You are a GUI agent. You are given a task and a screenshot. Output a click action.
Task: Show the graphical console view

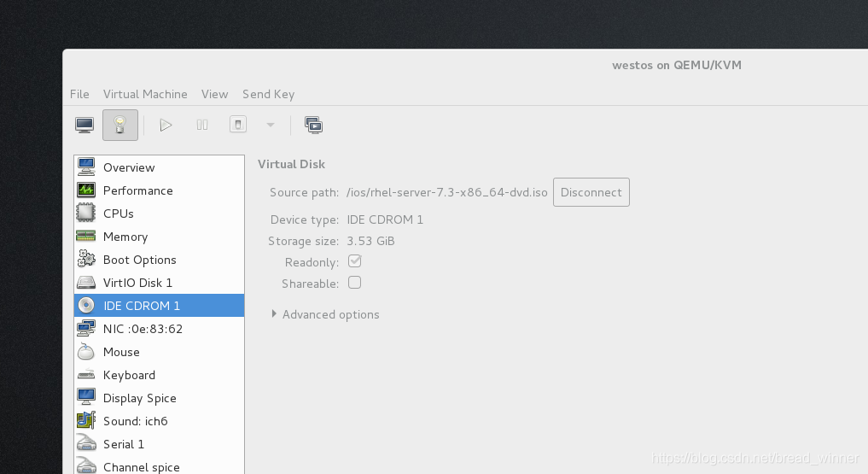tap(84, 126)
